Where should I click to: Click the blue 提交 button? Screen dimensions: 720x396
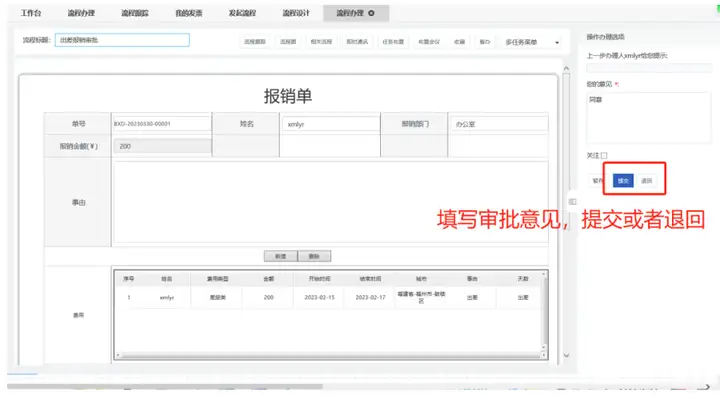click(x=623, y=181)
